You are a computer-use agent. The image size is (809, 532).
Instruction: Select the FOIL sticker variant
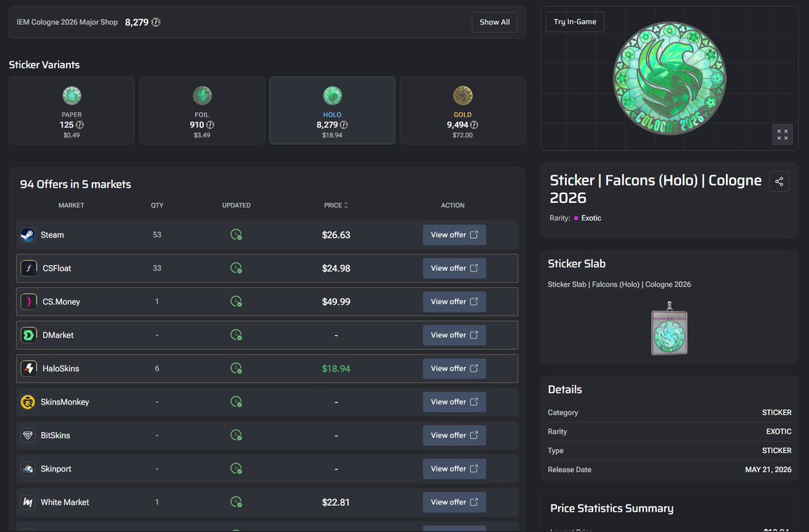tap(202, 111)
